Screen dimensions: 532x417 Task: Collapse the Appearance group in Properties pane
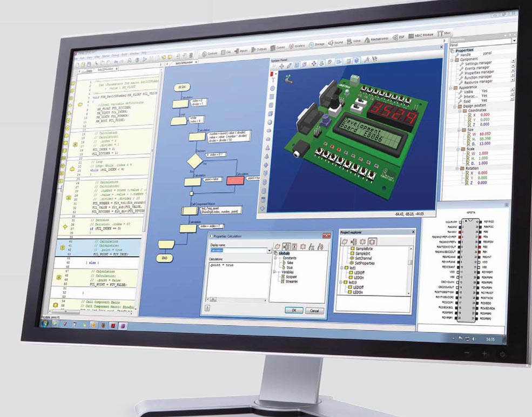click(451, 88)
